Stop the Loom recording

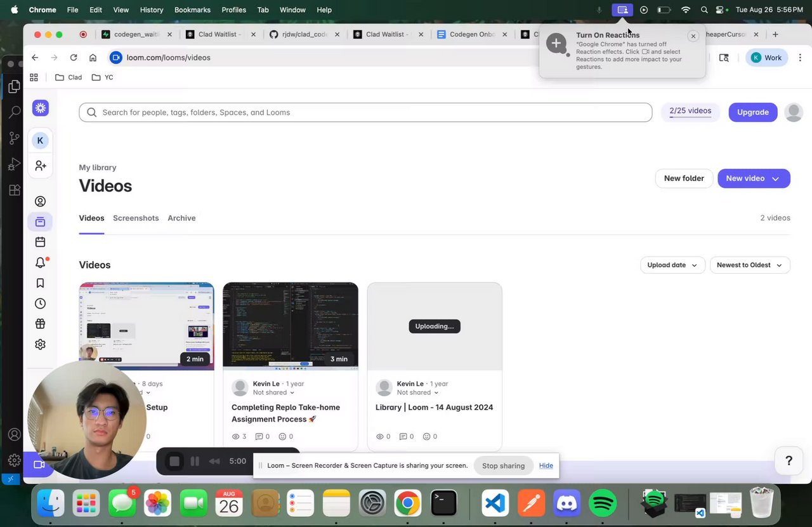coord(174,462)
